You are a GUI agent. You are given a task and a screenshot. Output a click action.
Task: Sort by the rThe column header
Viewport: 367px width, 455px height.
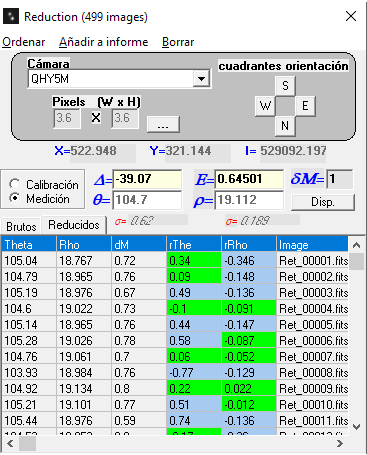point(194,245)
